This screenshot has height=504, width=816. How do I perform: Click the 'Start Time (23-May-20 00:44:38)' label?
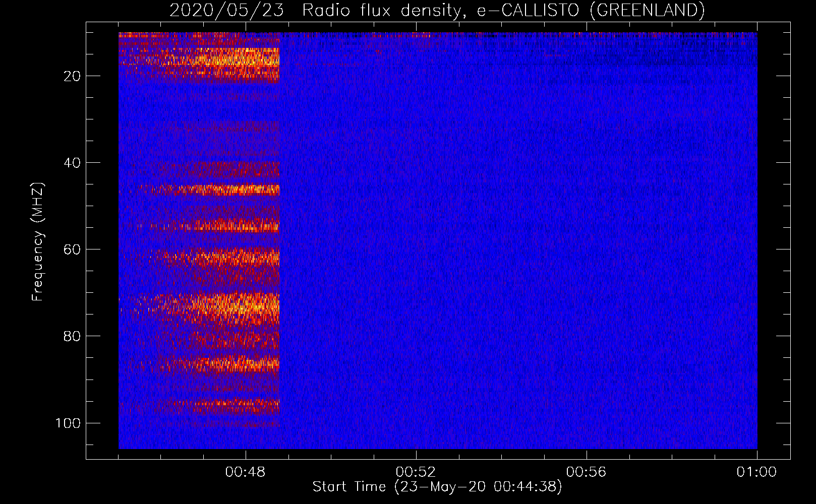click(x=437, y=487)
